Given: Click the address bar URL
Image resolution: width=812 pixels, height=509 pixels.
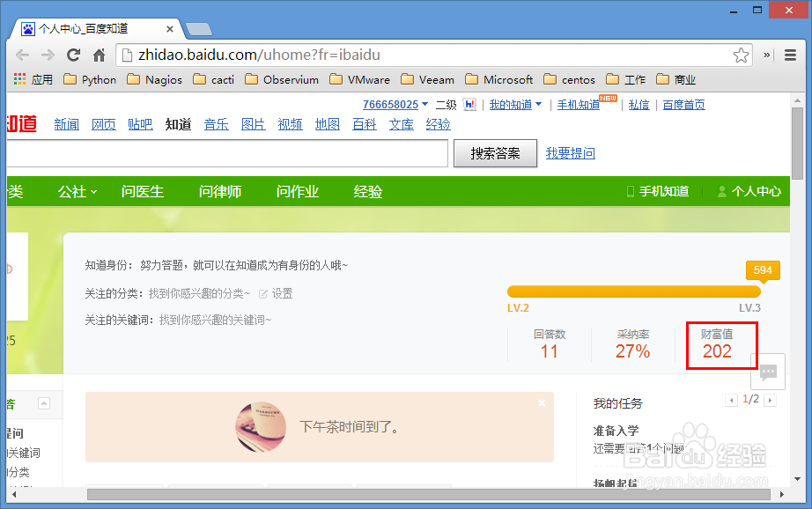Looking at the screenshot, I should coord(259,55).
